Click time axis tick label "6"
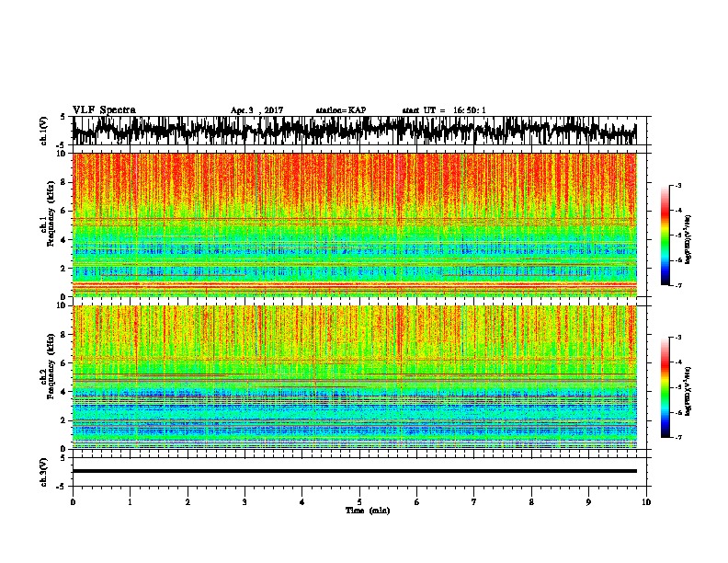Screen dimensions: 728x563 417,502
